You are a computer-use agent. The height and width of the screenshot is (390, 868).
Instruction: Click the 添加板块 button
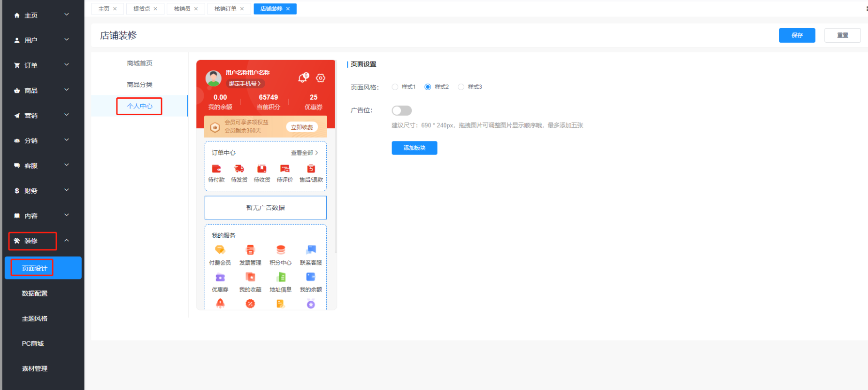(x=414, y=148)
